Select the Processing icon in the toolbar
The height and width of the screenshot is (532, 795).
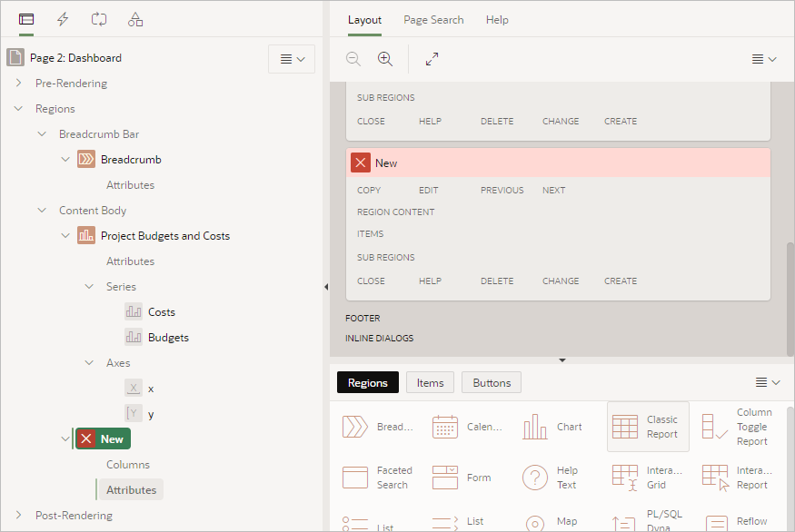(98, 18)
